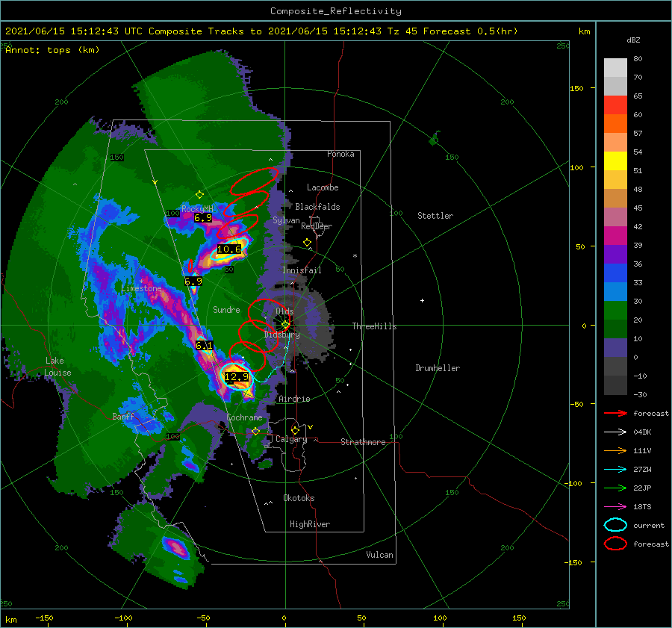
Task: Click the Ponoka label
Action: (x=340, y=154)
